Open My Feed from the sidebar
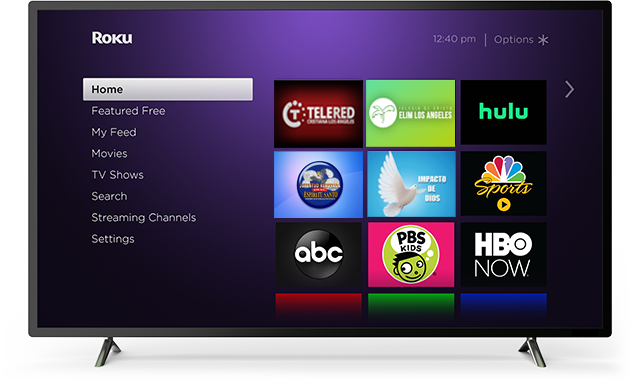Image resolution: width=640 pixels, height=380 pixels. (x=114, y=132)
